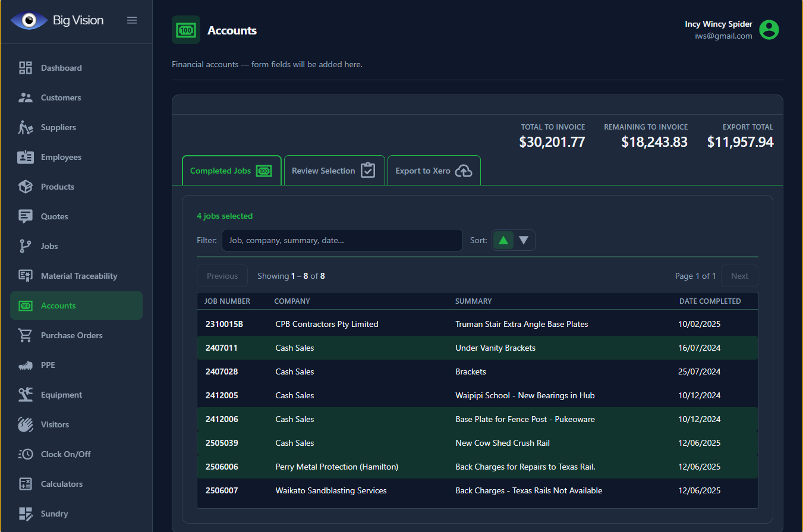The image size is (803, 532).
Task: Collapse sidebar with hamburger menu icon
Action: click(132, 20)
